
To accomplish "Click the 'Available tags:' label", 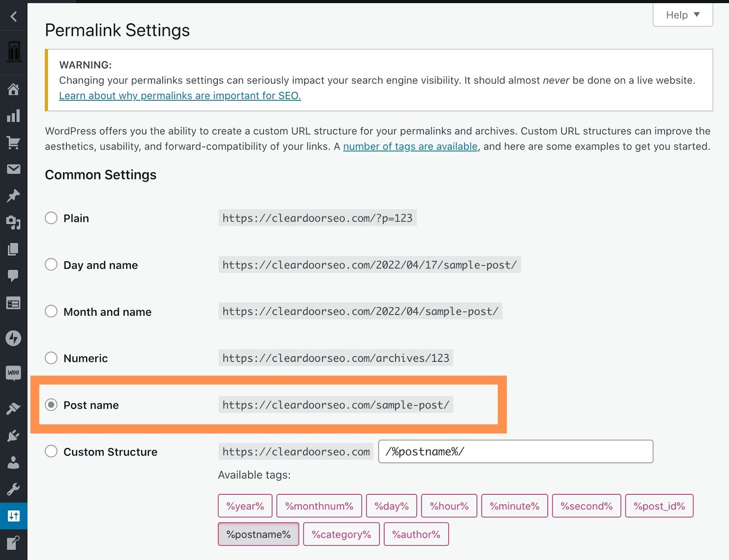I will (x=254, y=475).
